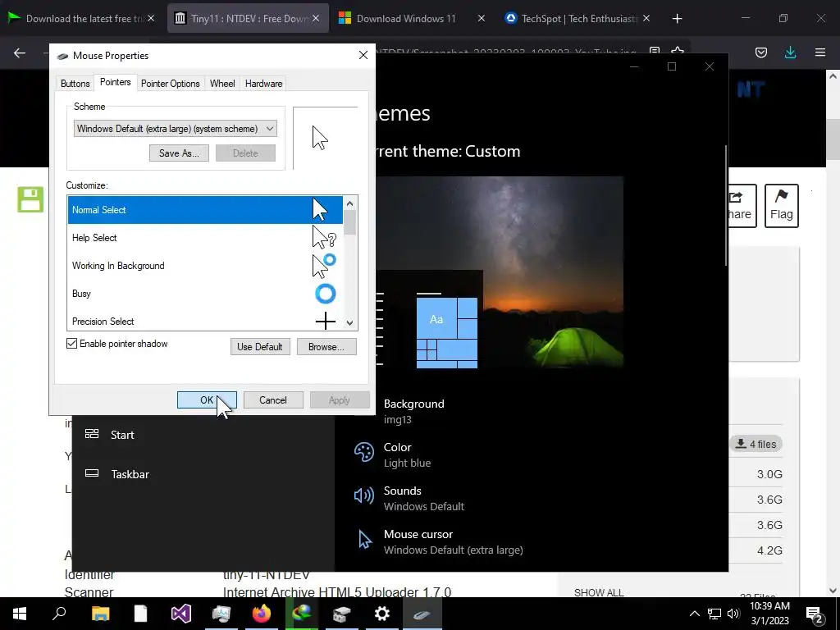840x630 pixels.
Task: Click the 4 files download badge
Action: click(x=756, y=444)
